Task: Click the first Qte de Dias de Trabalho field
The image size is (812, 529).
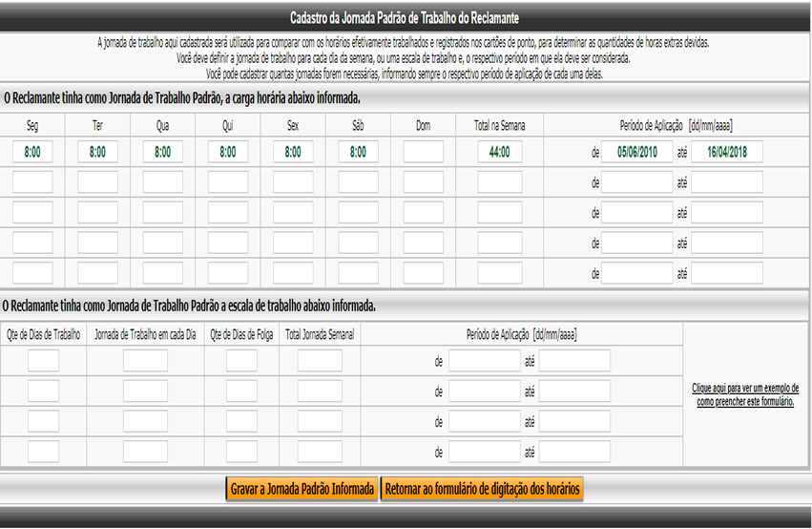Action: point(43,361)
